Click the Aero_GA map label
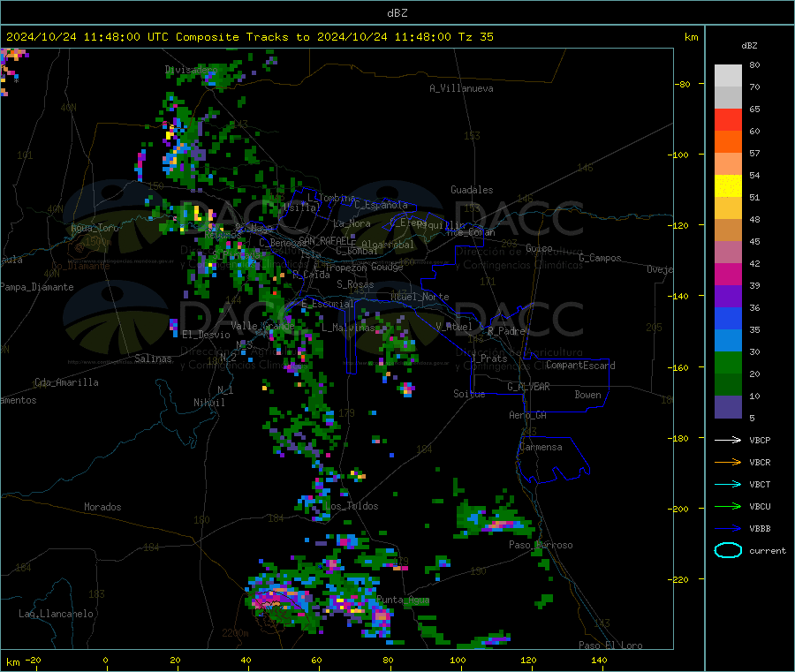The height and width of the screenshot is (672, 795). point(528,415)
